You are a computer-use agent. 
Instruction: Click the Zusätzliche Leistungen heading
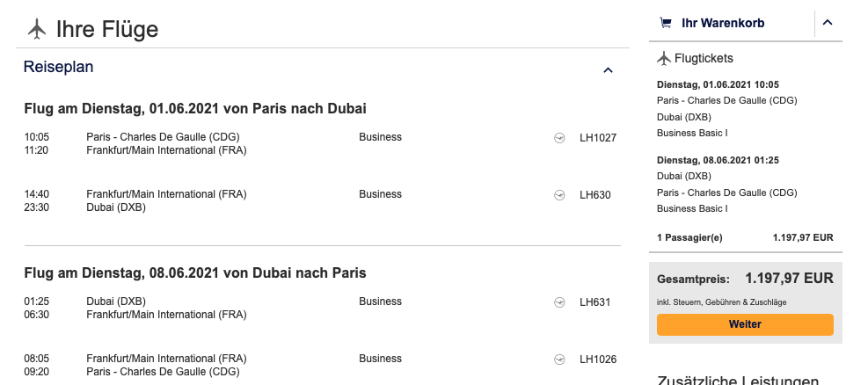738,381
